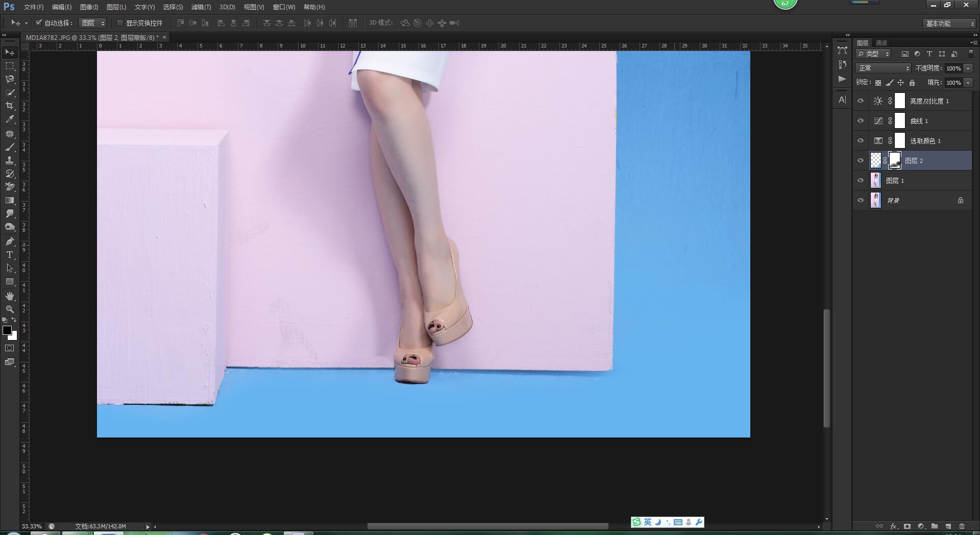Hide the 选取颜色 1 layer

tap(861, 141)
